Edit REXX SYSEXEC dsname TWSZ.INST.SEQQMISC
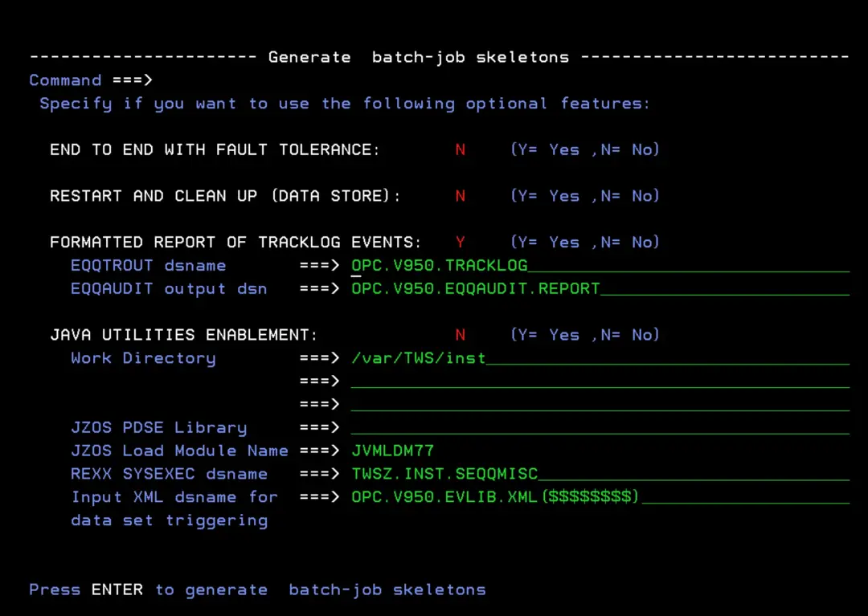 [x=600, y=474]
